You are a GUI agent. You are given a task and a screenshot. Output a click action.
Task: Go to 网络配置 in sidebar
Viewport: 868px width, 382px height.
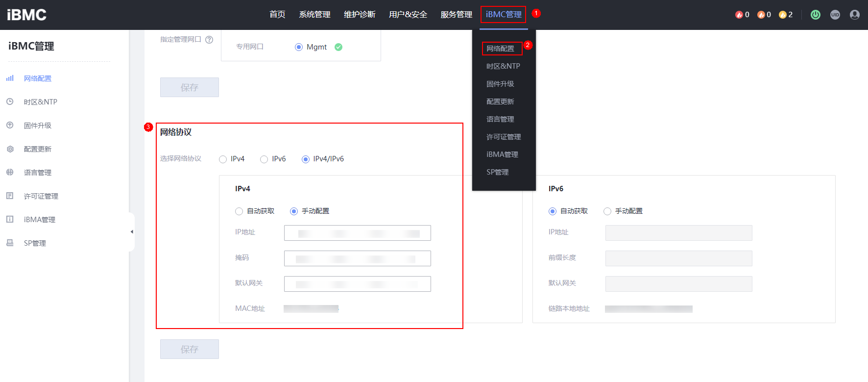click(x=38, y=78)
